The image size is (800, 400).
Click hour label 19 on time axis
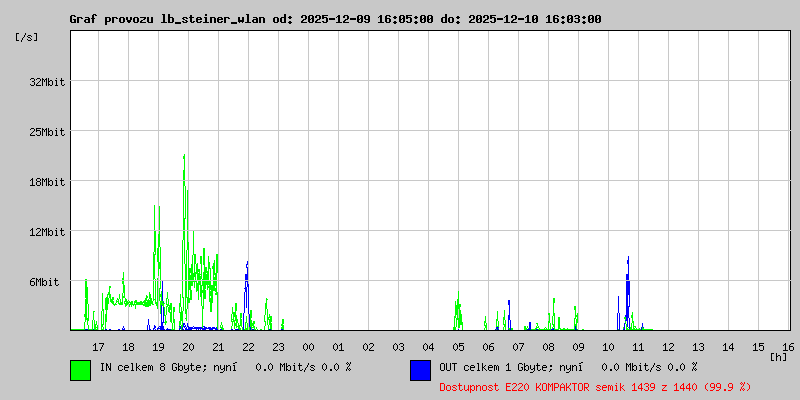click(x=159, y=347)
